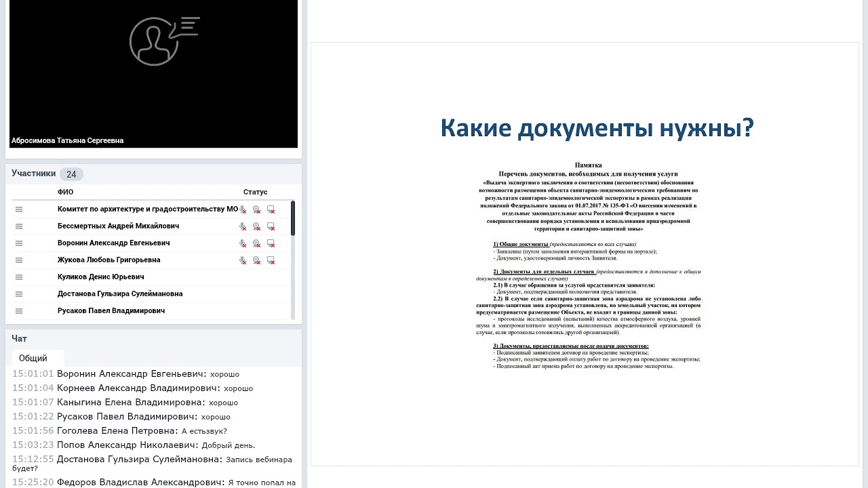Image resolution: width=868 pixels, height=488 pixels.
Task: Click the presentation slide with document list
Action: coord(585,254)
